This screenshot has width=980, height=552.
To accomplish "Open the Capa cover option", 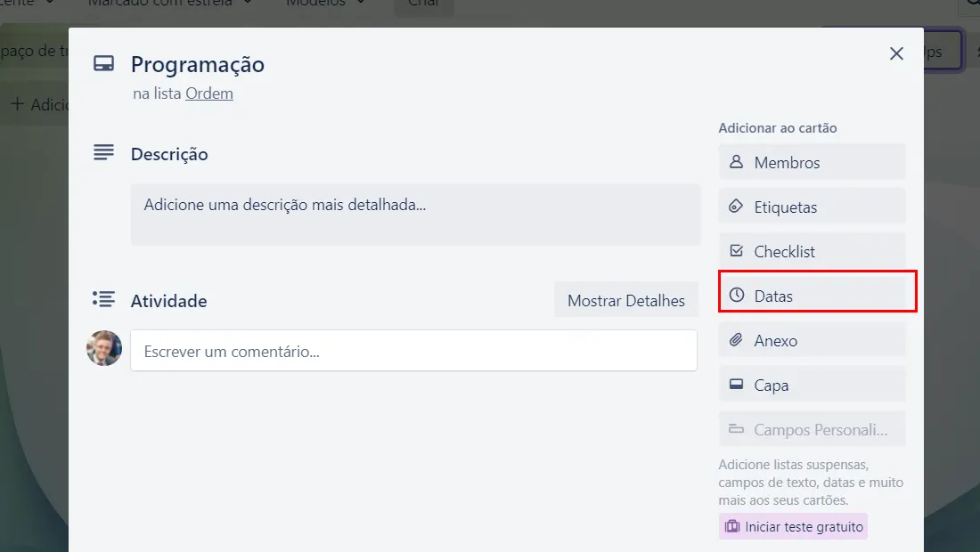I will tap(812, 385).
